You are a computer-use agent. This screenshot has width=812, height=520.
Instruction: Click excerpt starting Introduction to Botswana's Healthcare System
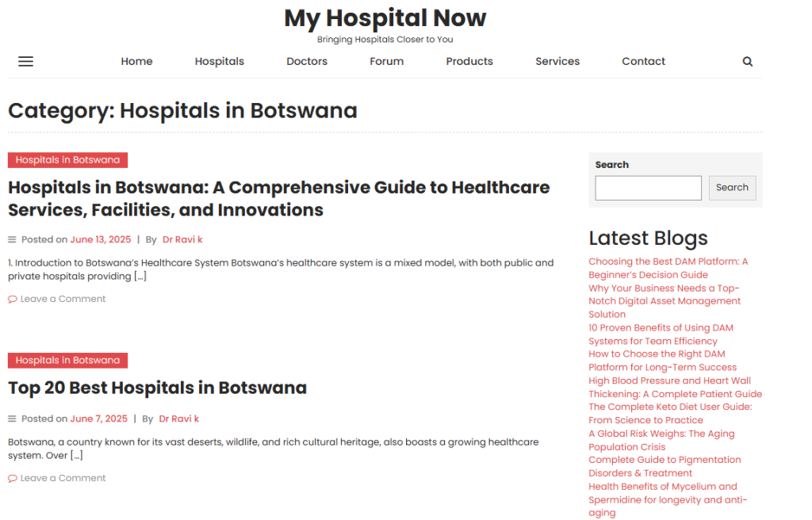tap(281, 270)
